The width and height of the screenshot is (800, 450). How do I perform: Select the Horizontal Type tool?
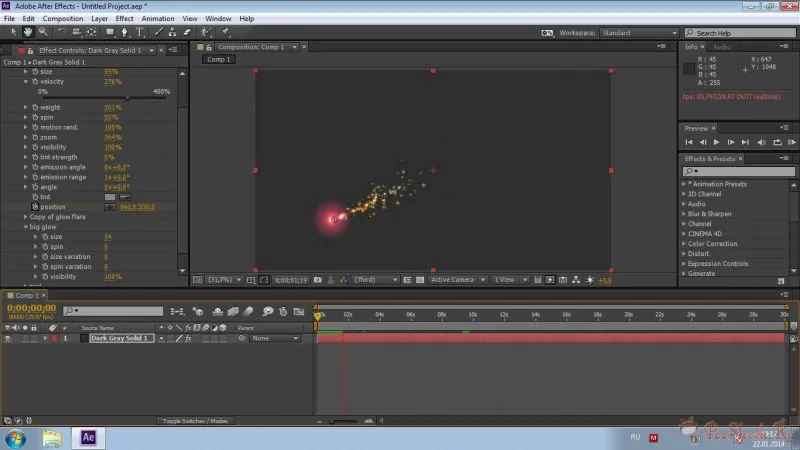(x=139, y=32)
